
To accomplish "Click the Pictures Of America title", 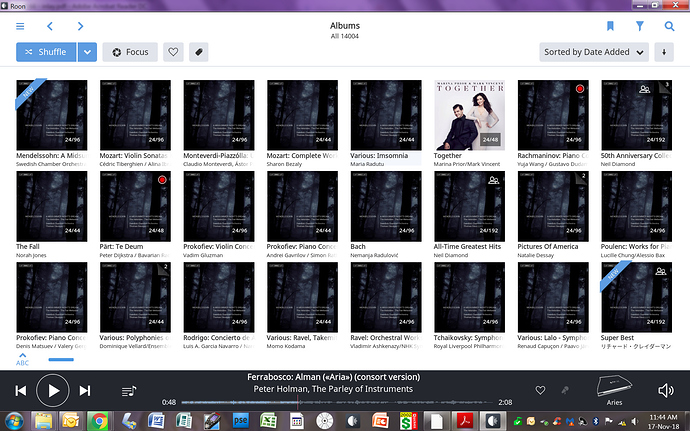I will click(x=548, y=247).
